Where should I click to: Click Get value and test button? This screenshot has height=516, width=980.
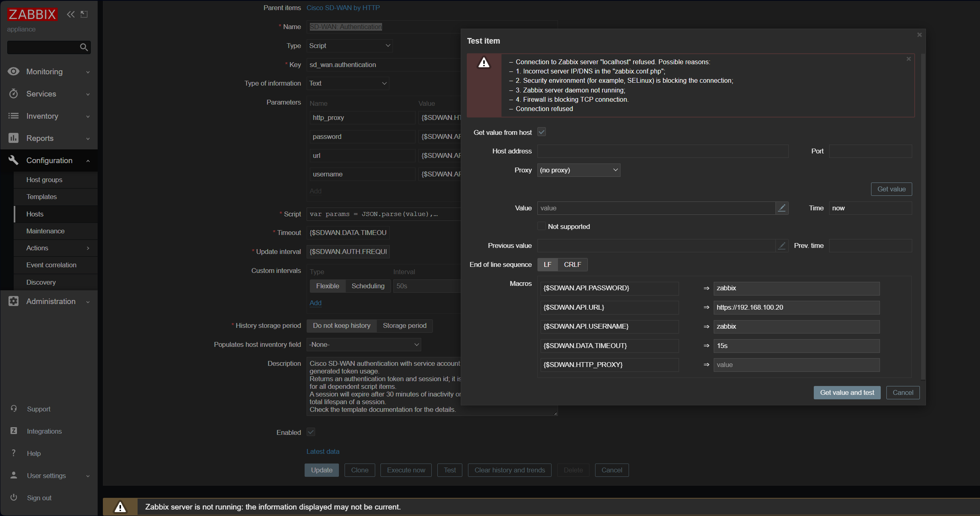(847, 392)
